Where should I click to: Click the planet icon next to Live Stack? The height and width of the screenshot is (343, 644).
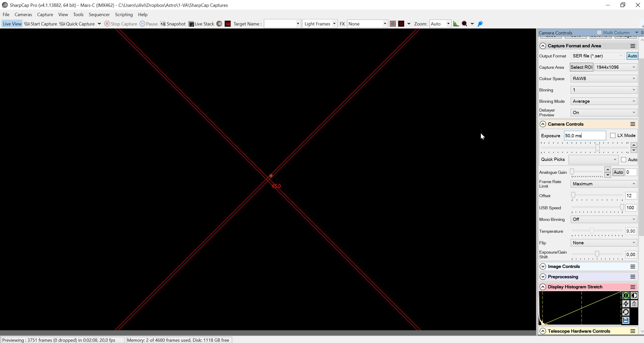219,24
